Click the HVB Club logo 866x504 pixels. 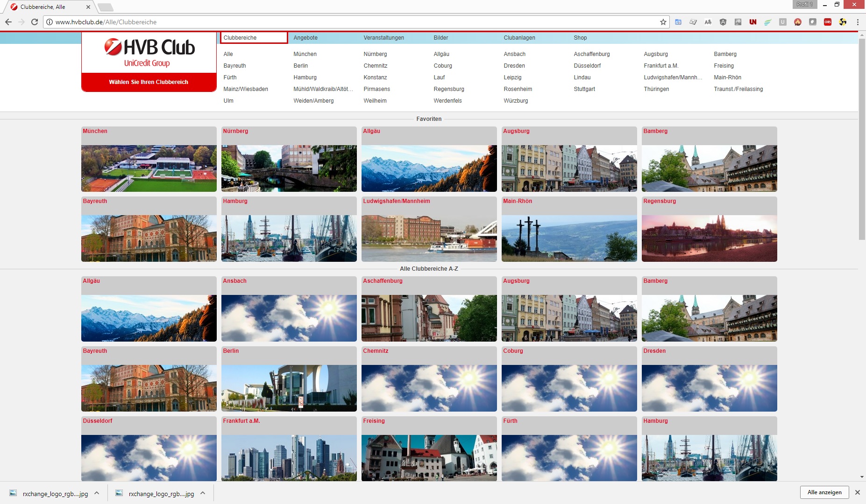click(149, 52)
